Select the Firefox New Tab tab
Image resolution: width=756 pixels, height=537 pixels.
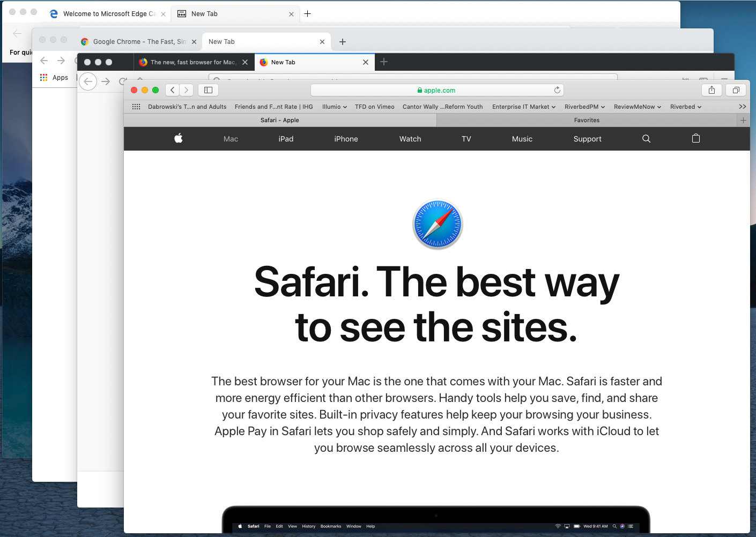[x=308, y=62]
